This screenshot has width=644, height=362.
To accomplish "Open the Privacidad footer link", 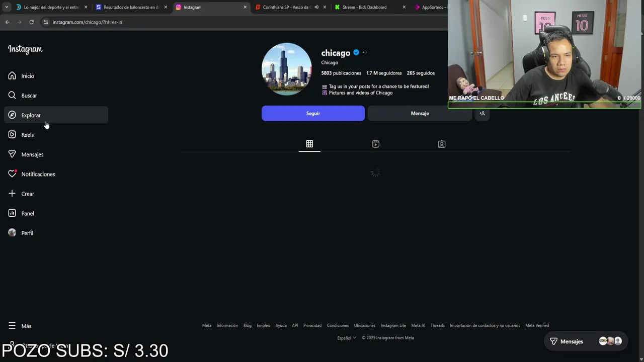I will pyautogui.click(x=312, y=325).
